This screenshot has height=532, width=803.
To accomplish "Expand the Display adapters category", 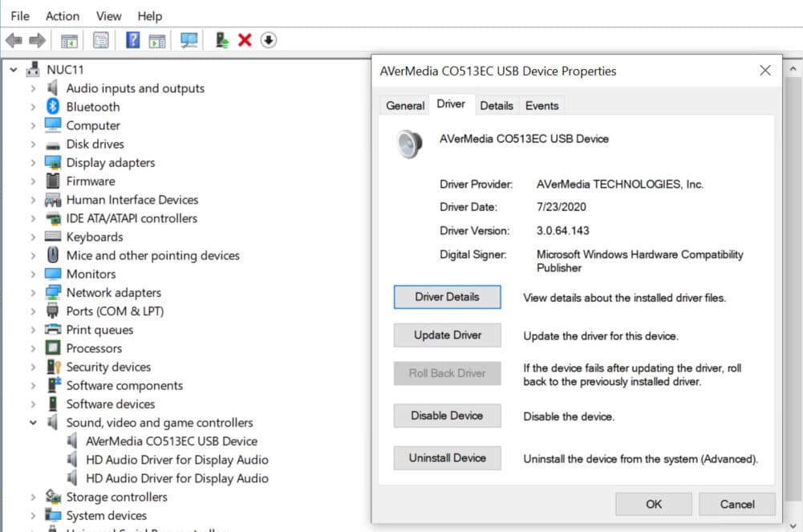I will click(33, 162).
